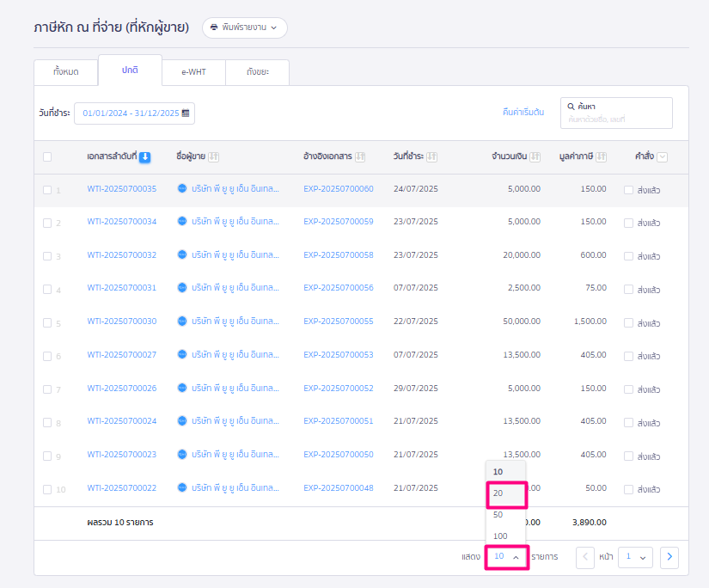709x588 pixels.
Task: Choose 20 in the rows-per-page list
Action: pos(506,493)
